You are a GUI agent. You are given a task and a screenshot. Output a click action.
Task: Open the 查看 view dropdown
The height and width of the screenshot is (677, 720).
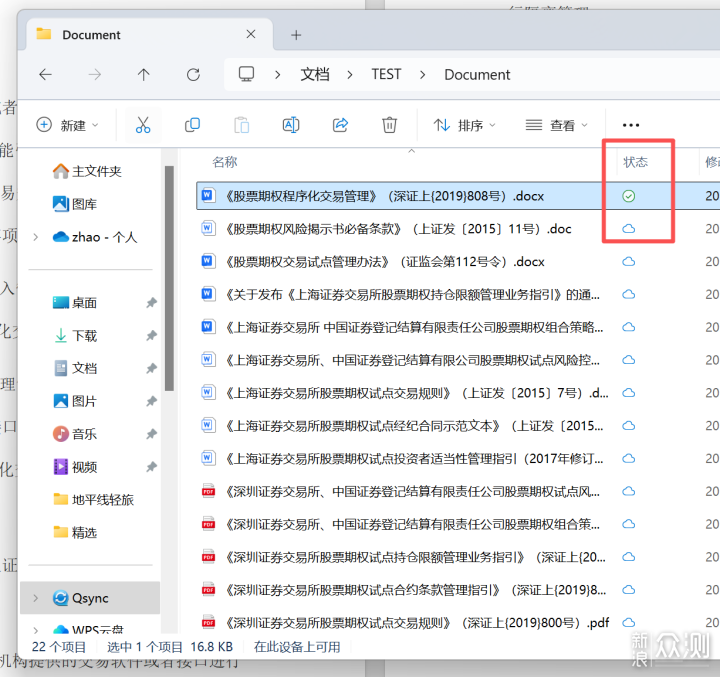(557, 125)
